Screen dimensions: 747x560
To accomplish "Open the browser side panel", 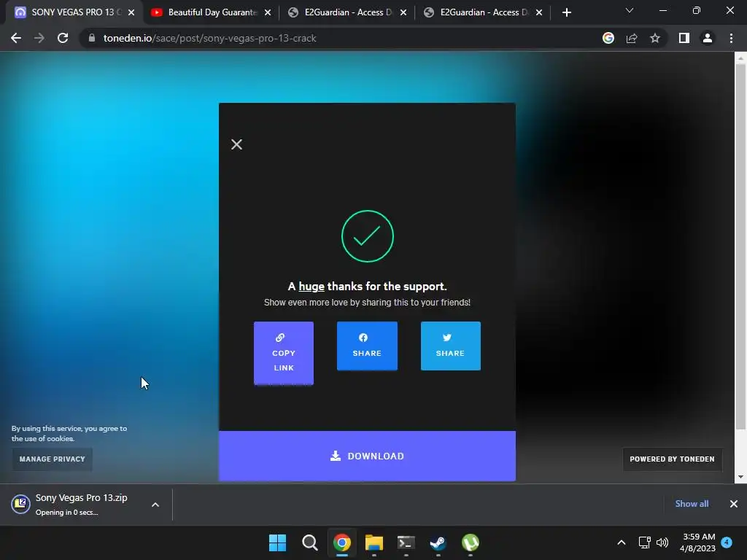I will tap(684, 38).
